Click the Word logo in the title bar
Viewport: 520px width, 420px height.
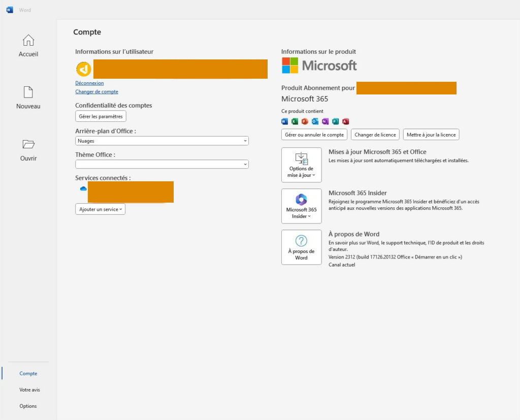[x=10, y=10]
